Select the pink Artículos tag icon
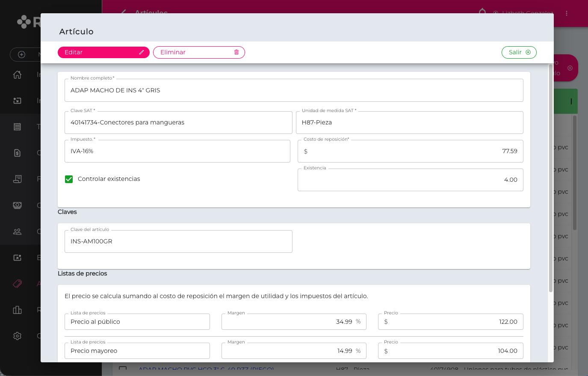Viewport: 588px width, 376px height. pos(18,284)
